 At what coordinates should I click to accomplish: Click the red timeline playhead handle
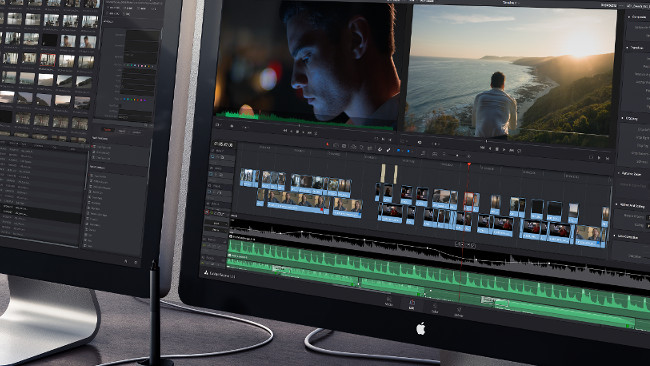(x=469, y=165)
